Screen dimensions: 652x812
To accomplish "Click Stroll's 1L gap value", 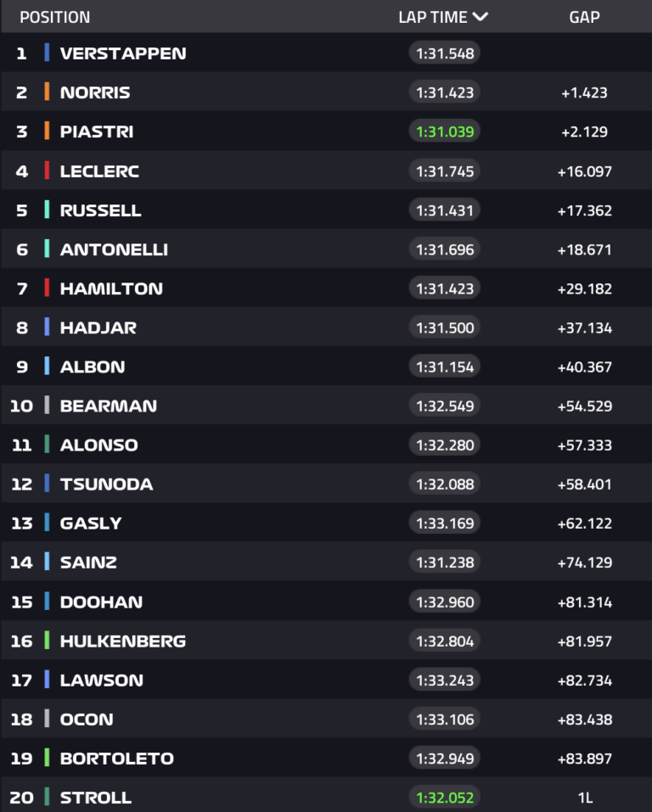I will (x=584, y=798).
